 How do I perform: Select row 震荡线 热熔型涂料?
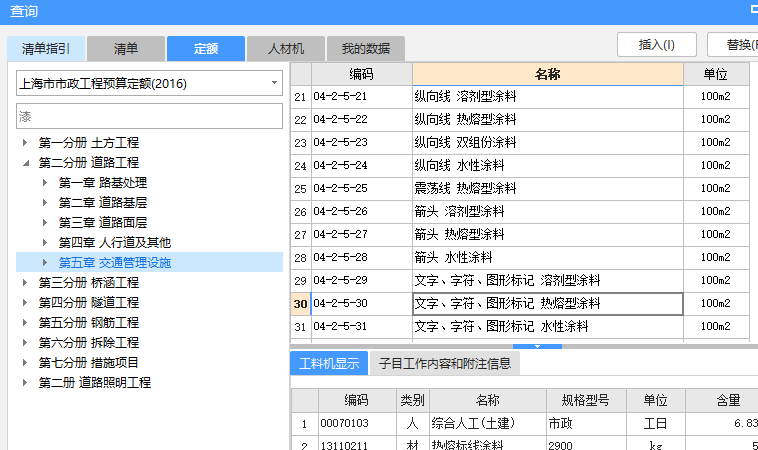pos(548,189)
